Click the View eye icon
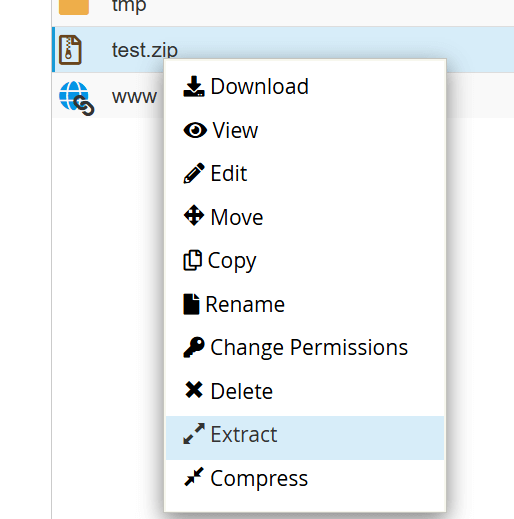The width and height of the screenshot is (514, 519). coord(195,130)
